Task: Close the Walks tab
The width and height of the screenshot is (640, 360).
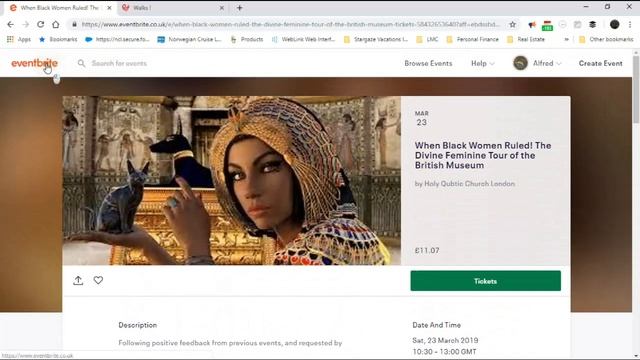Action: pos(222,8)
